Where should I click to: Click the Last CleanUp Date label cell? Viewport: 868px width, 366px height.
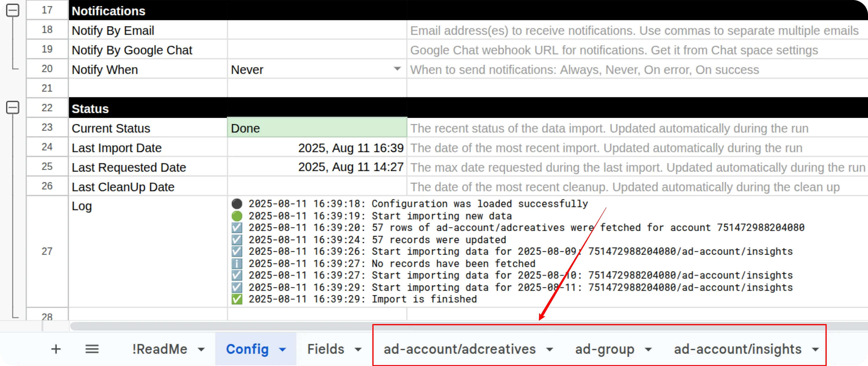pos(148,187)
